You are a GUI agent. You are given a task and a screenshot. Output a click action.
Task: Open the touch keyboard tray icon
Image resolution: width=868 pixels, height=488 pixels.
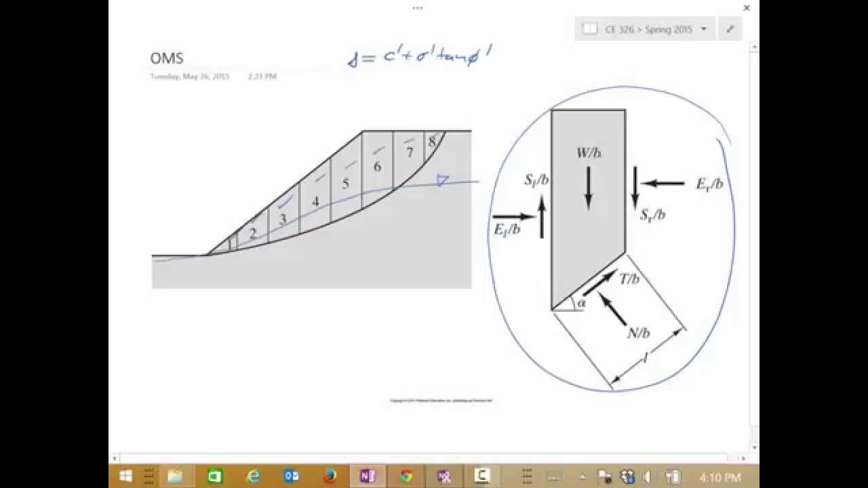point(553,477)
